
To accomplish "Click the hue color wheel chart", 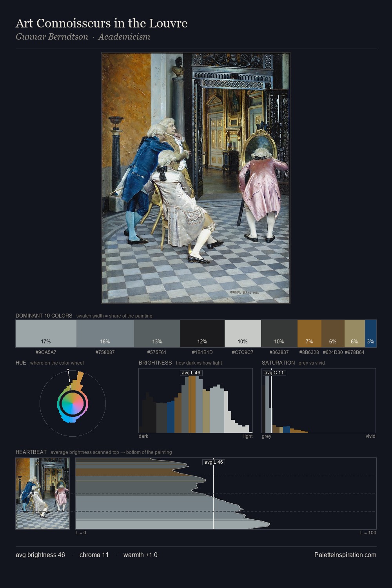I will [73, 403].
